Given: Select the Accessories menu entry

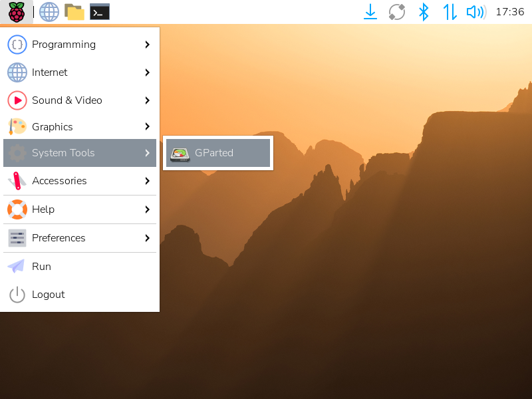Looking at the screenshot, I should (x=59, y=181).
